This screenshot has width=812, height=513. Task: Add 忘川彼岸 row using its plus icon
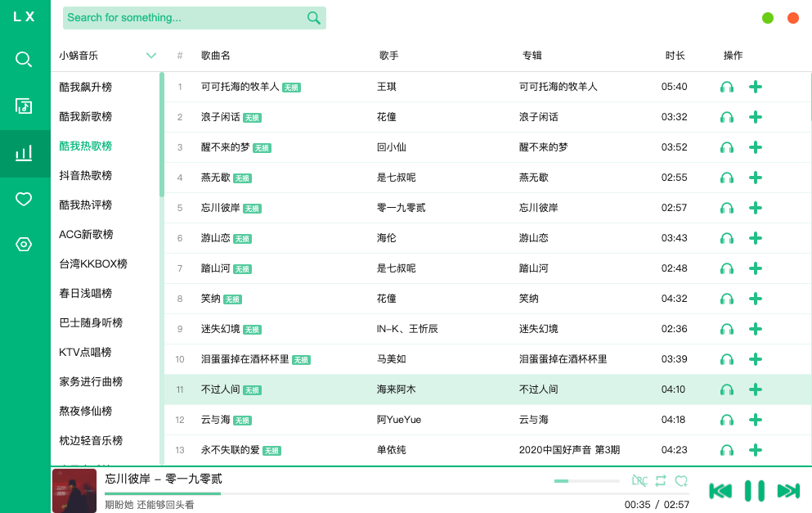point(756,208)
